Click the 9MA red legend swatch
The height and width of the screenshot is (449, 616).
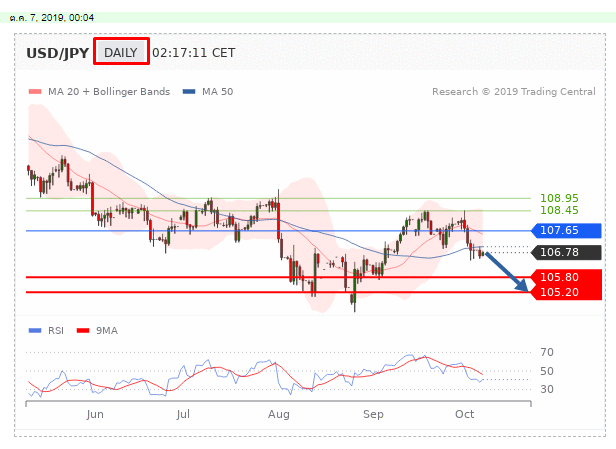click(83, 330)
